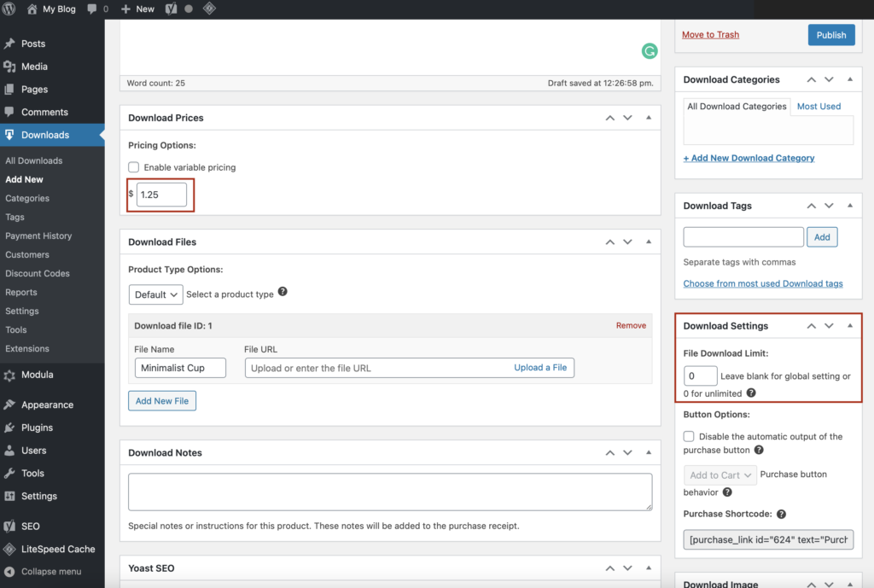
Task: Open help for purchase button output
Action: [x=759, y=450]
